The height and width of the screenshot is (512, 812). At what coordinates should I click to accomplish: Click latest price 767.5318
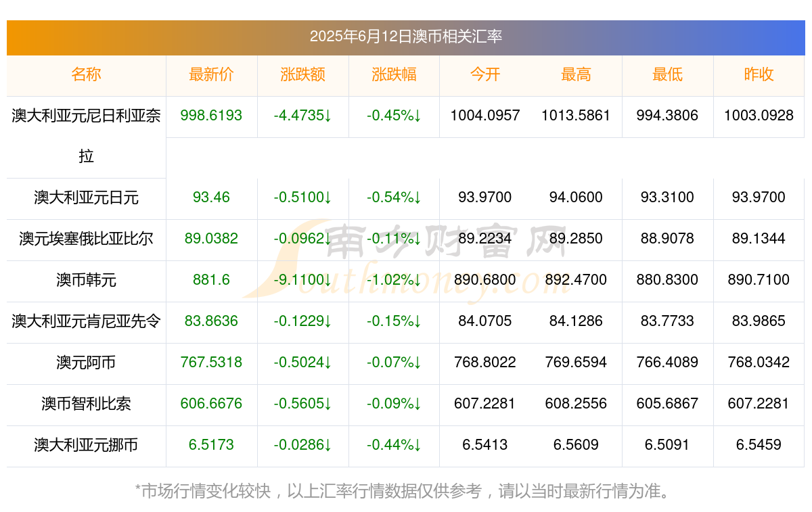point(211,363)
